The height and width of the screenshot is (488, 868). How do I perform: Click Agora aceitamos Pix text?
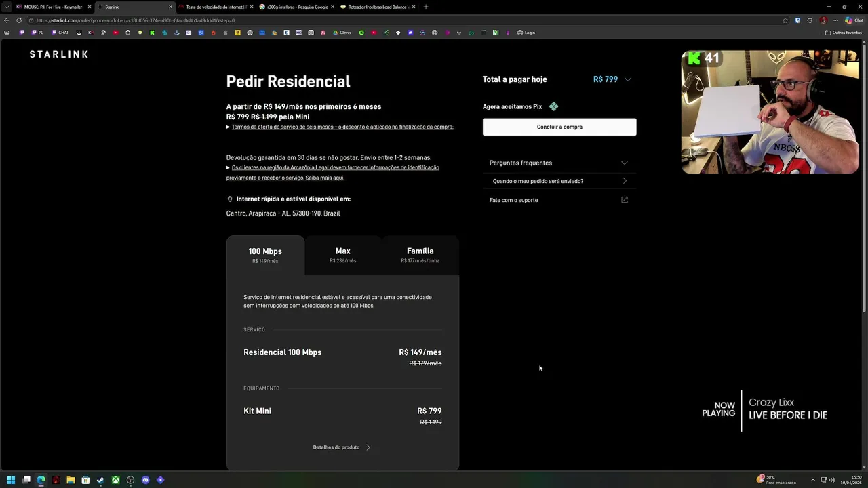512,106
